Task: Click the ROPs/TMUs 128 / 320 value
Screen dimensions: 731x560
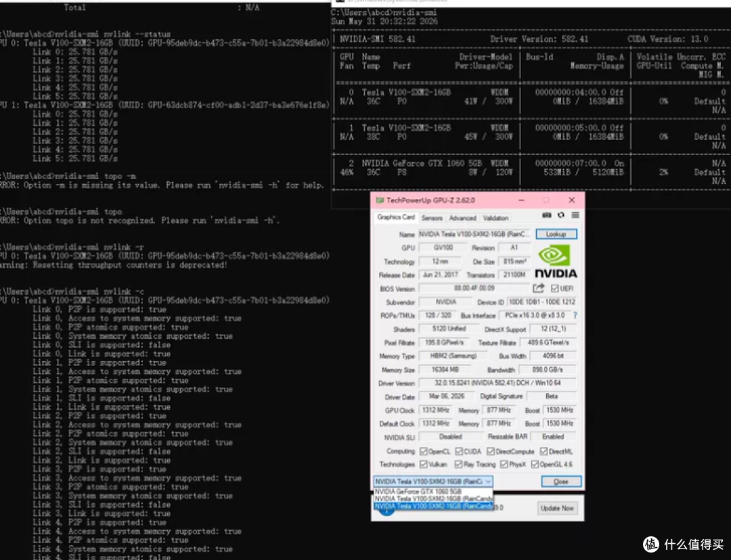Action: (438, 315)
